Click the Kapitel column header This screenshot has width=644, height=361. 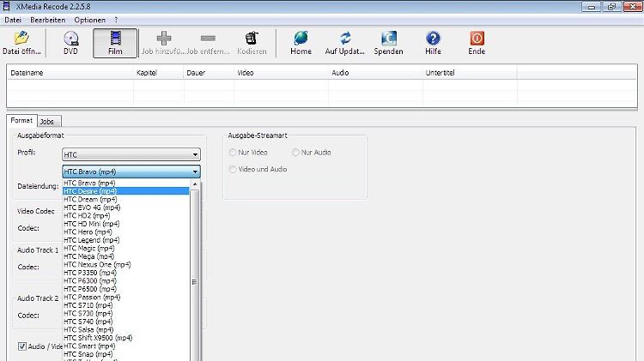tap(159, 73)
